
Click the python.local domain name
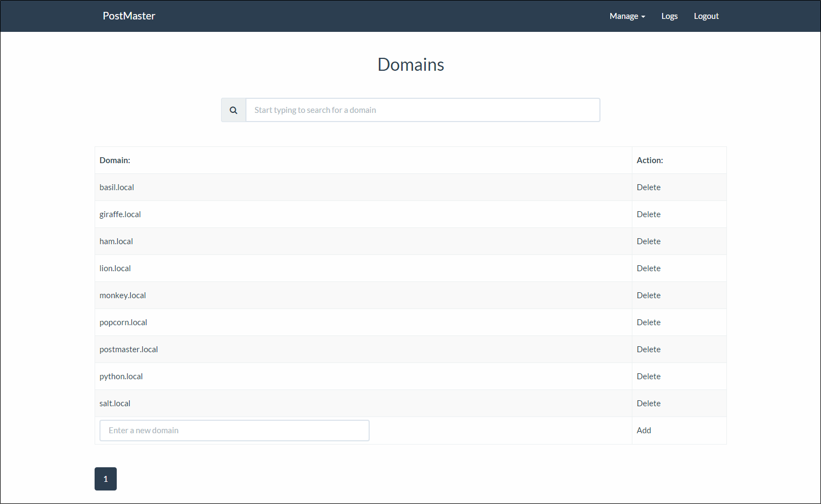(x=121, y=377)
